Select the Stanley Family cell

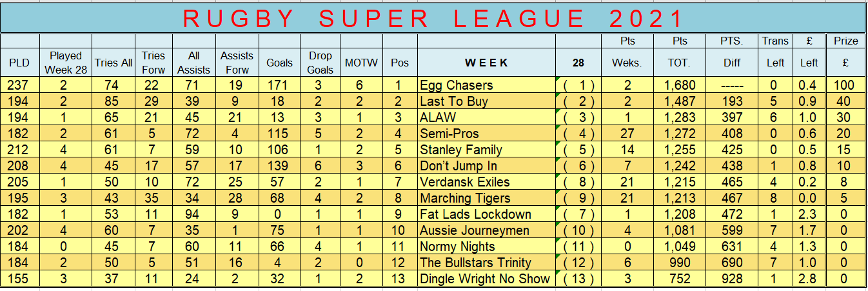[486, 150]
